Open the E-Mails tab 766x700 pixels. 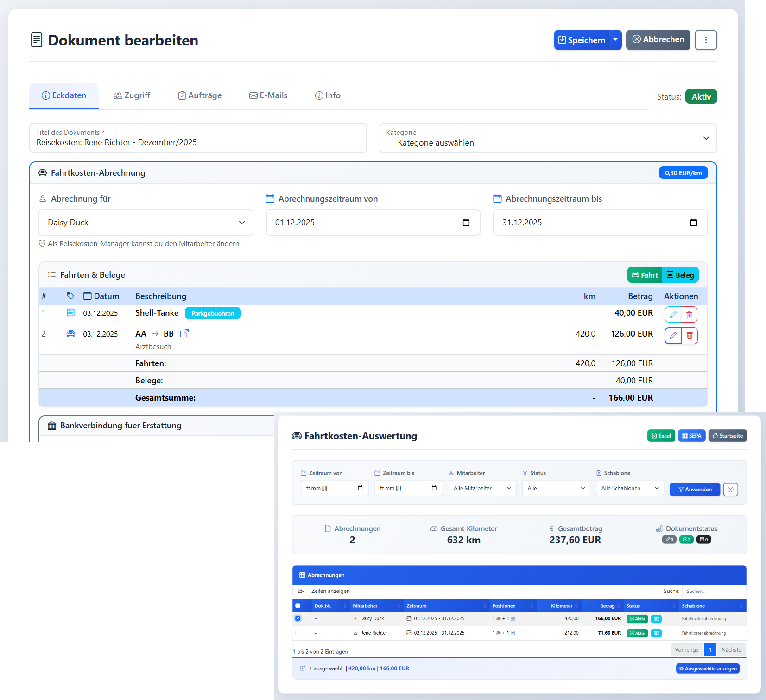coord(268,95)
